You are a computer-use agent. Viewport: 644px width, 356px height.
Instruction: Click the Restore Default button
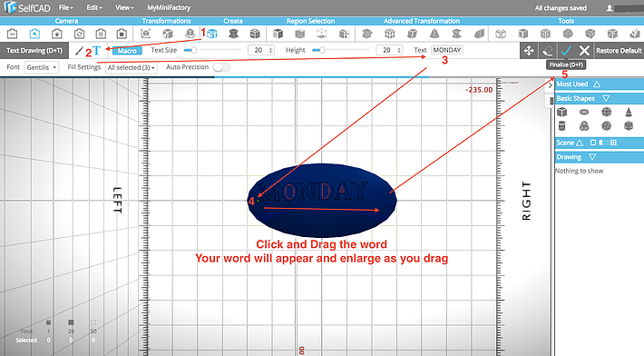619,51
